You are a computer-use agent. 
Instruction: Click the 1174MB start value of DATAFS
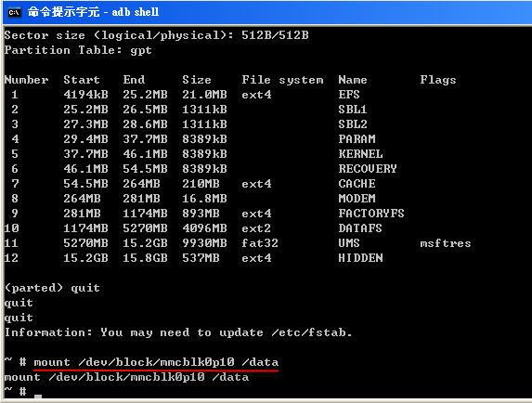pos(85,228)
